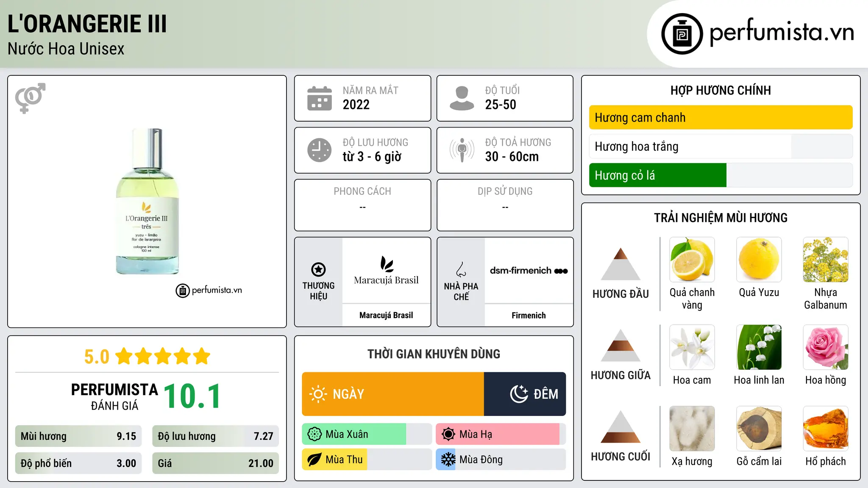868x488 pixels.
Task: Click the Trải nghiệm mùi hương heading
Action: tap(721, 218)
